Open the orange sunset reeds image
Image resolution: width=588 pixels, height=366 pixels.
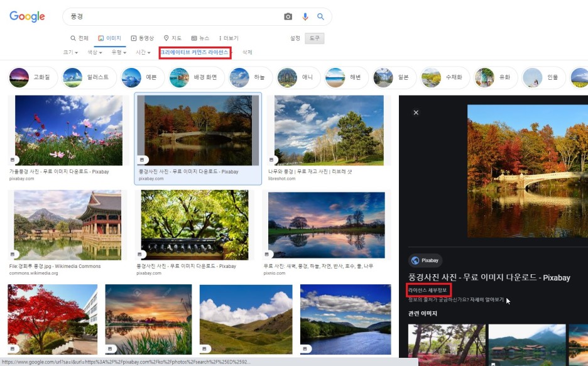148,319
